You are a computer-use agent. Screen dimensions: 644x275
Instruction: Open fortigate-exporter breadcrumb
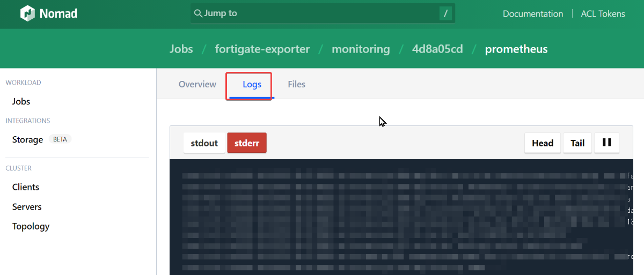262,49
